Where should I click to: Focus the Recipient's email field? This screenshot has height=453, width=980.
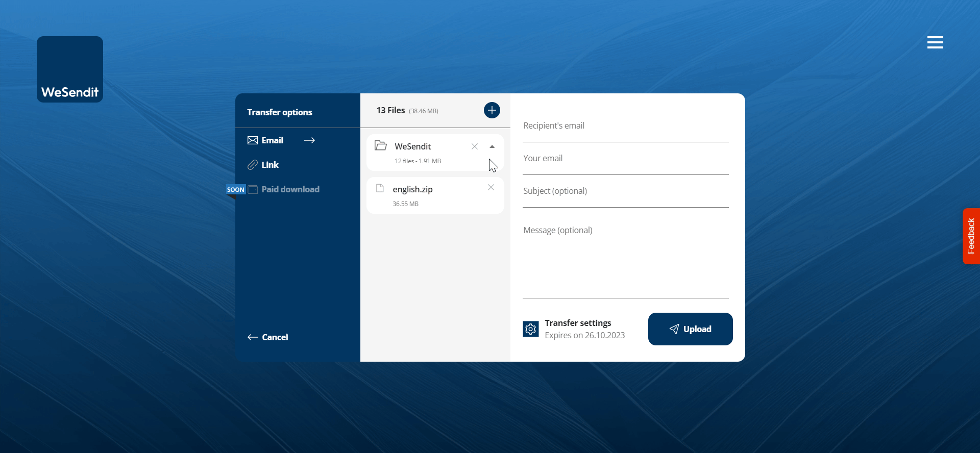click(x=626, y=126)
